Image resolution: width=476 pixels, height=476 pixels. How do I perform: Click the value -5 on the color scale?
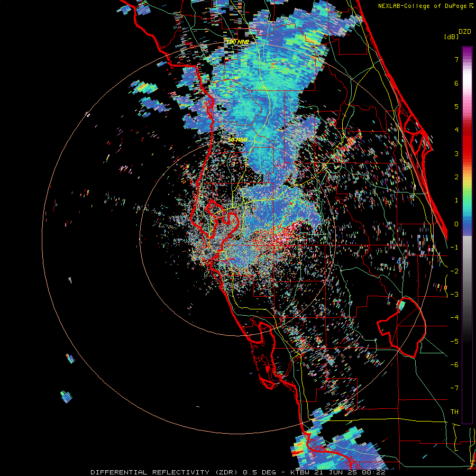[x=454, y=342]
